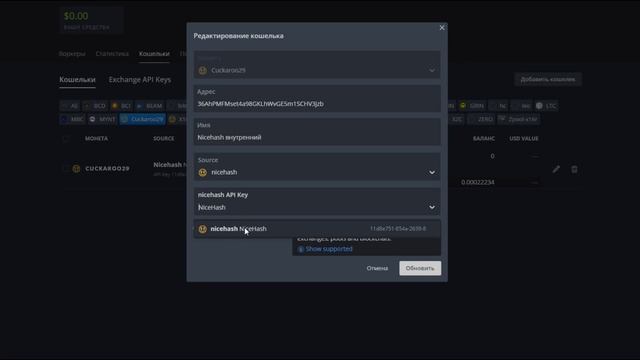The height and width of the screenshot is (360, 640).
Task: Switch to the Статистика tab
Action: tap(112, 54)
